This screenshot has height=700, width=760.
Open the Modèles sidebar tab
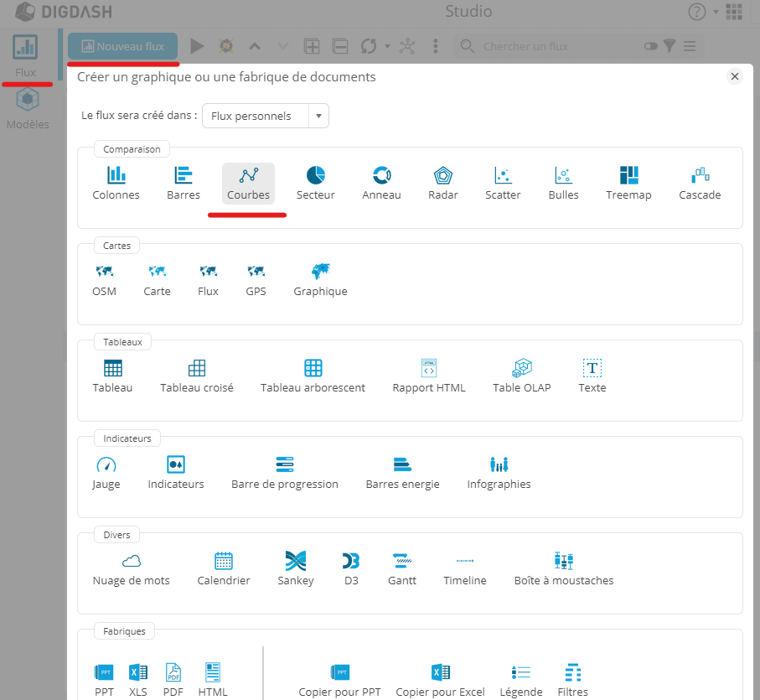tap(28, 109)
